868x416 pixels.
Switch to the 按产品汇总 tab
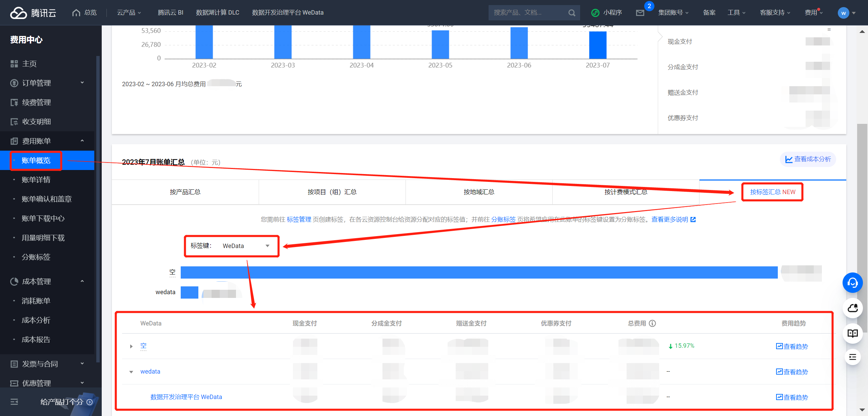click(185, 192)
